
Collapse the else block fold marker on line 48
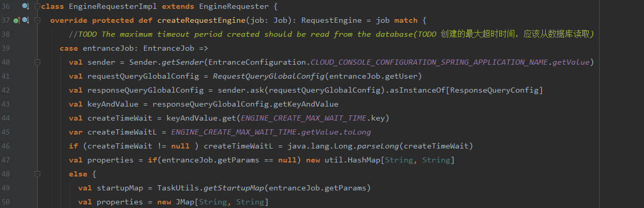pyautogui.click(x=37, y=174)
